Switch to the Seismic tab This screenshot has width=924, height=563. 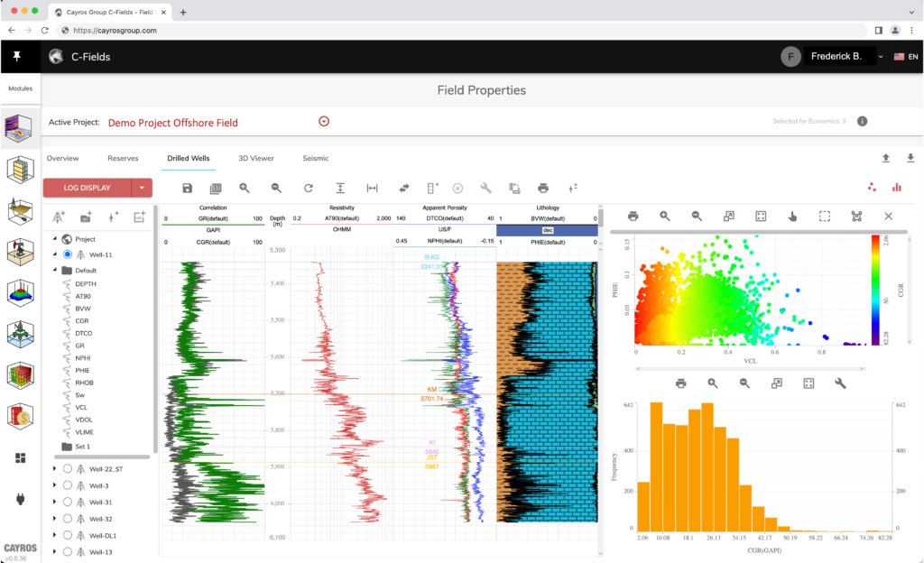[x=315, y=159]
